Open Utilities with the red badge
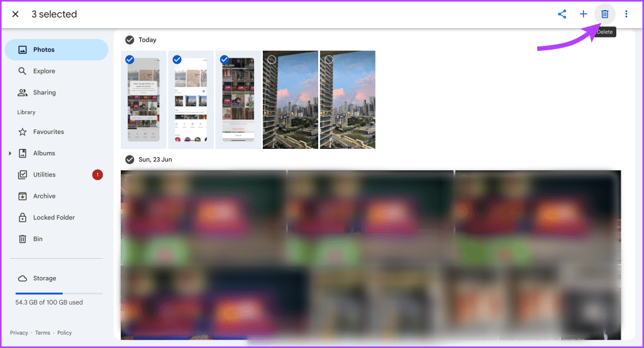Image resolution: width=644 pixels, height=348 pixels. (44, 175)
